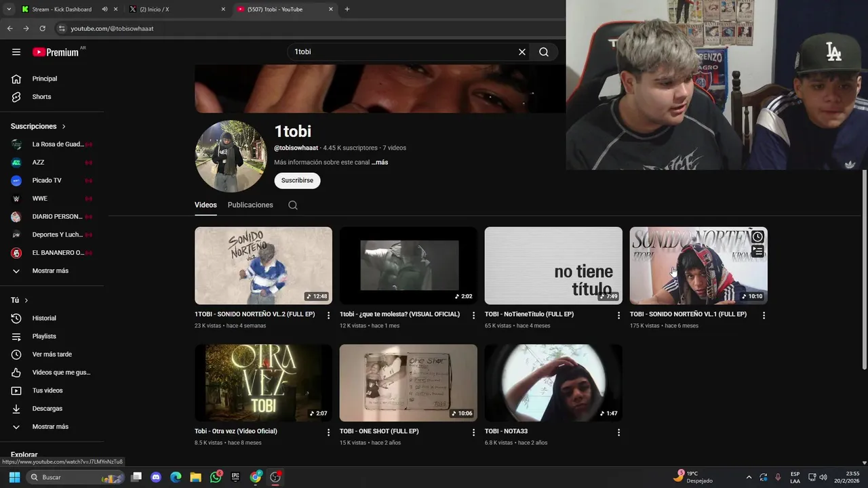Clear the search box with the X
The height and width of the screenshot is (488, 868).
(x=522, y=52)
